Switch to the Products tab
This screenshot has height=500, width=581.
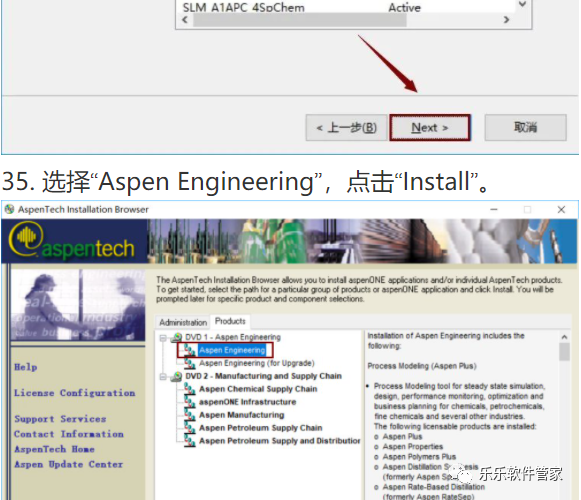point(230,321)
